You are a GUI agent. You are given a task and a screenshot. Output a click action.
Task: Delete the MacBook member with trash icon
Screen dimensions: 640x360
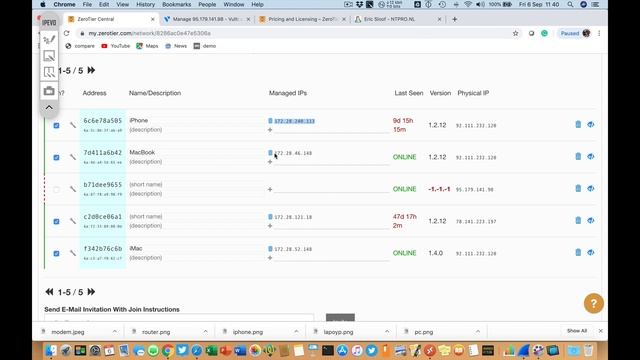(x=578, y=156)
